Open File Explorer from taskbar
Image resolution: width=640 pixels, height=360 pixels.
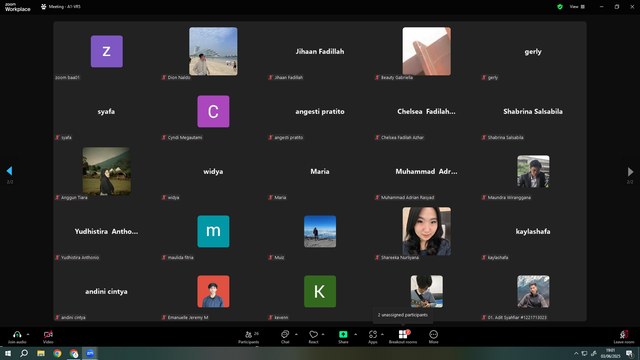41,353
